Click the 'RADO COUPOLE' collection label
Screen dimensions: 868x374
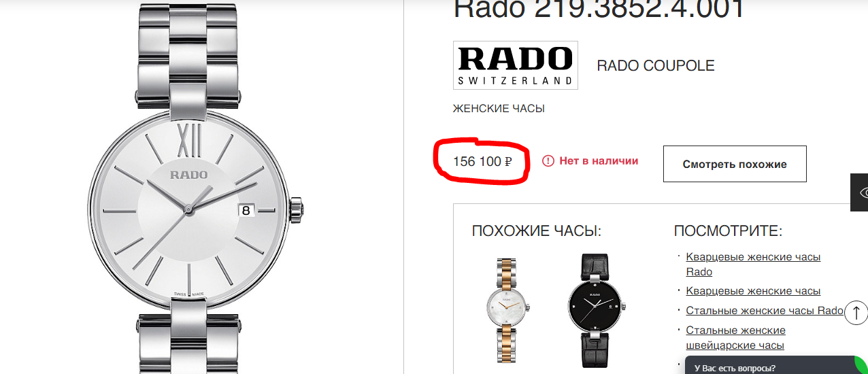(656, 66)
